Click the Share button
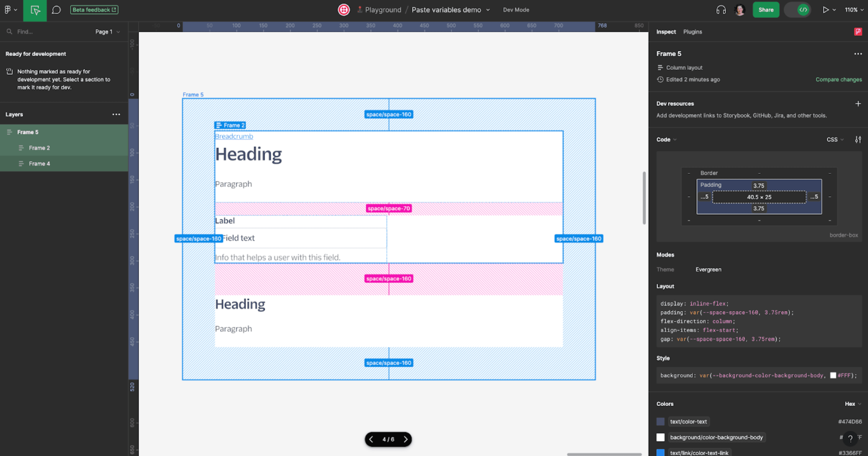The image size is (868, 456). (x=766, y=10)
